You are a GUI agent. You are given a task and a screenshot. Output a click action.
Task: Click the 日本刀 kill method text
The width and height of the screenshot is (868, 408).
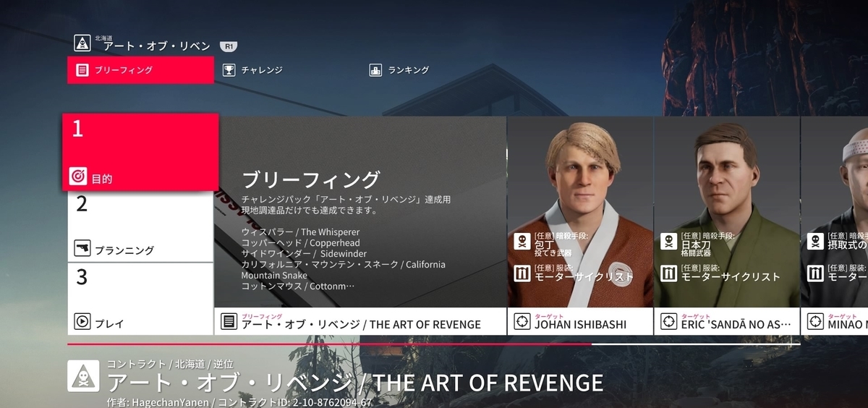(x=695, y=245)
